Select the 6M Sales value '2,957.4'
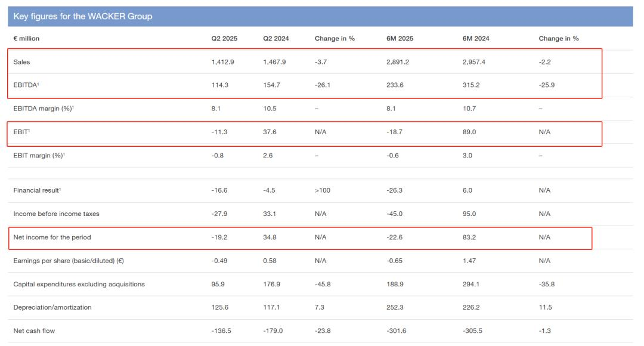 pos(474,62)
